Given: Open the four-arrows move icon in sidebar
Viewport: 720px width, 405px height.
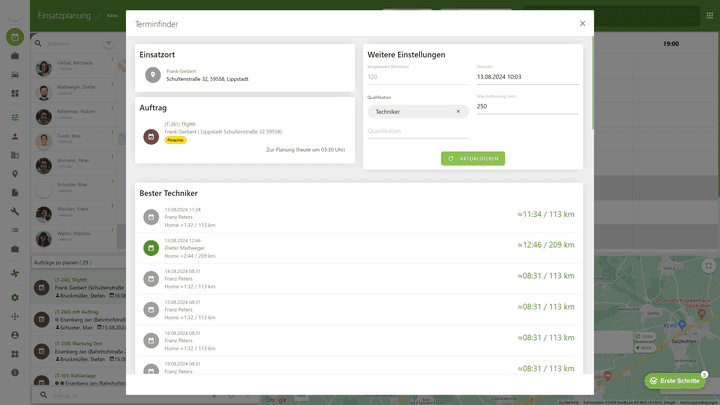Looking at the screenshot, I should pos(15,316).
